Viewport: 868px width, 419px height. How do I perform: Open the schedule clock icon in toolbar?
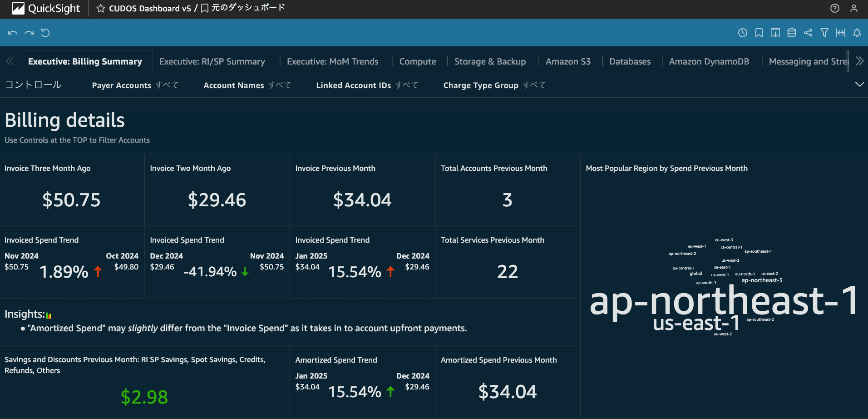coord(743,33)
